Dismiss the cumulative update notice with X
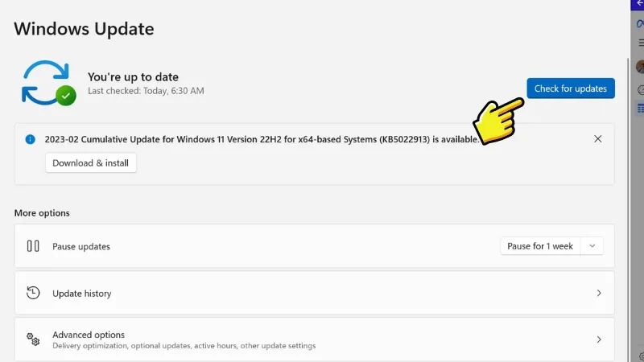Image resolution: width=644 pixels, height=362 pixels. 598,139
